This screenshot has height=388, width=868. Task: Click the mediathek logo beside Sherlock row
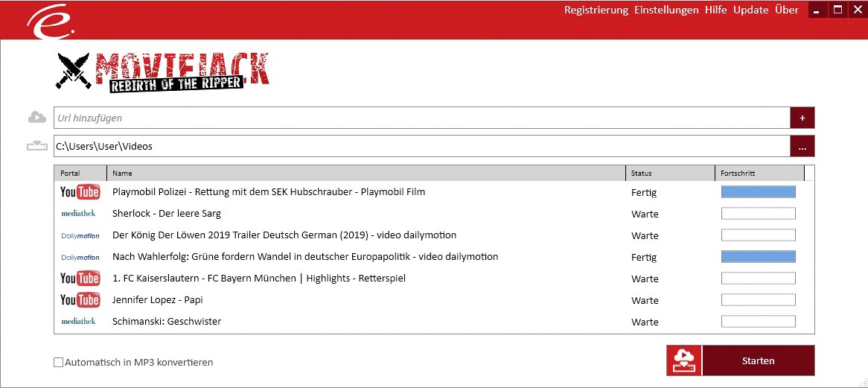click(x=79, y=213)
